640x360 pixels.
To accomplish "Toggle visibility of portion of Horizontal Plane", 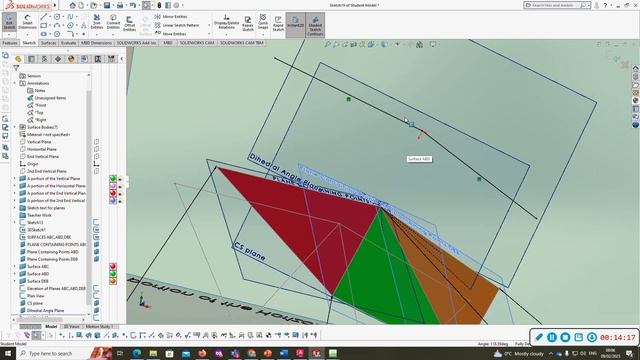I will point(120,186).
